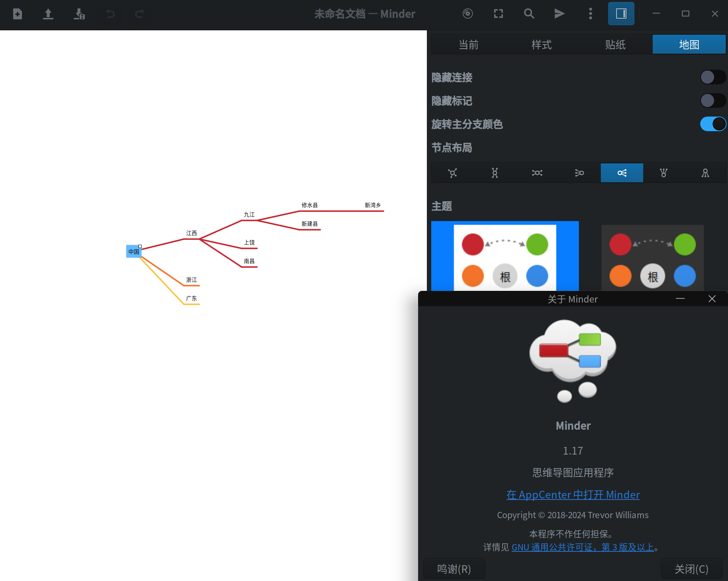Choose the horizontal node layout icon
Screen dimensions: 728x581
pos(537,173)
